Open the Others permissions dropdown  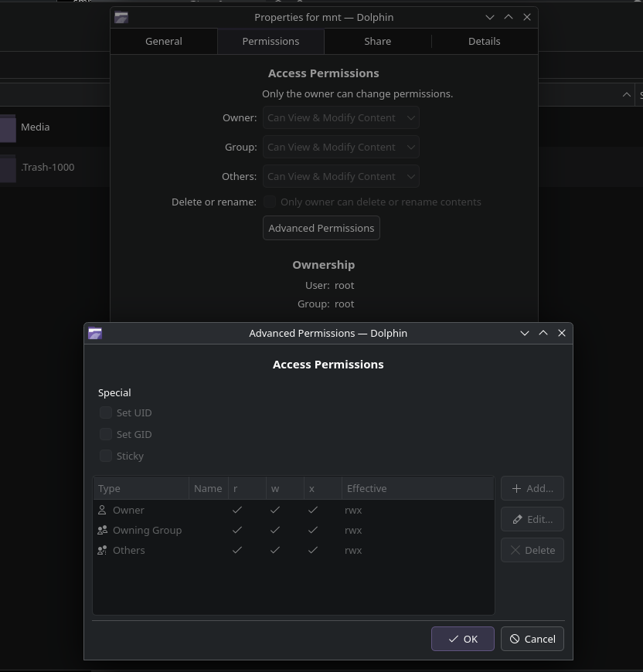[x=341, y=176]
